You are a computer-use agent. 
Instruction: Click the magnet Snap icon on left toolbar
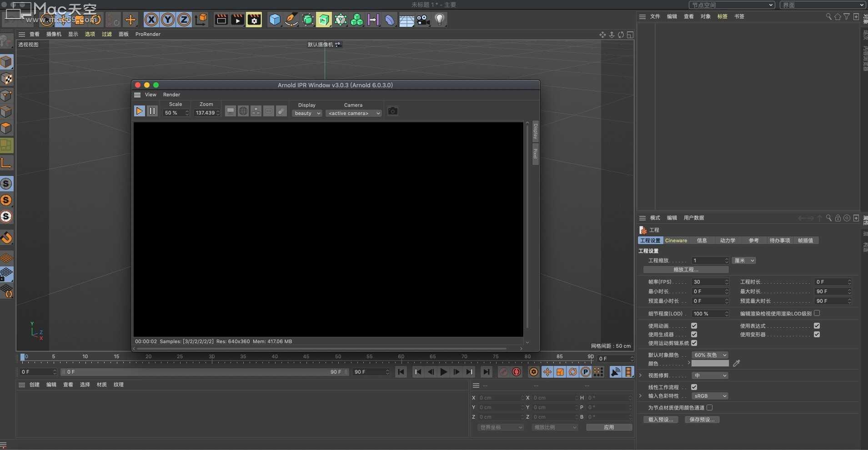[6, 237]
